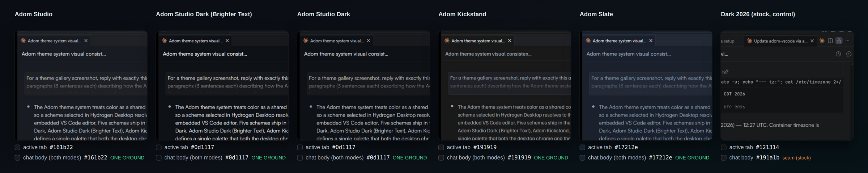
Task: Close the tab in Adom Studio Dark preview
Action: coord(369,41)
